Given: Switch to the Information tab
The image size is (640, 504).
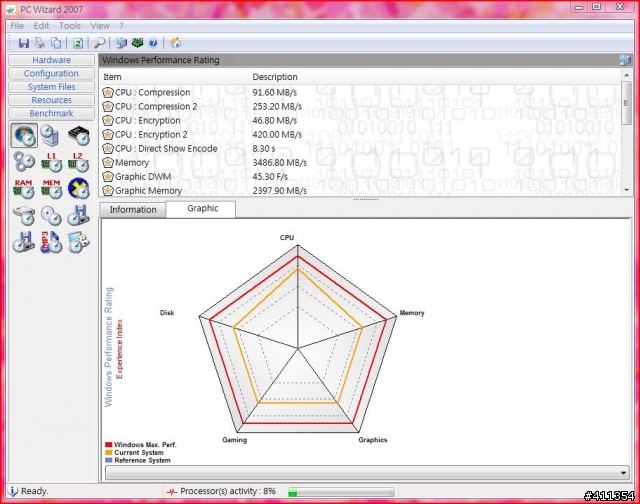Looking at the screenshot, I should [x=133, y=210].
